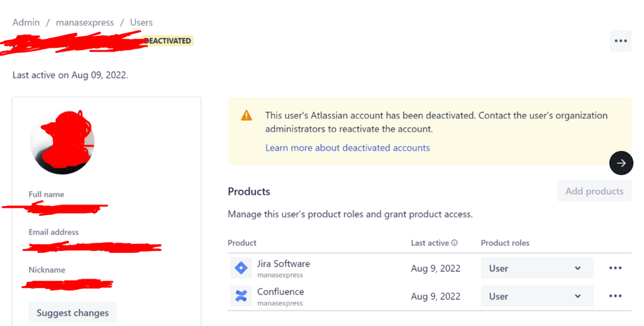Click the warning triangle icon in the banner
The image size is (644, 326).
pyautogui.click(x=246, y=116)
